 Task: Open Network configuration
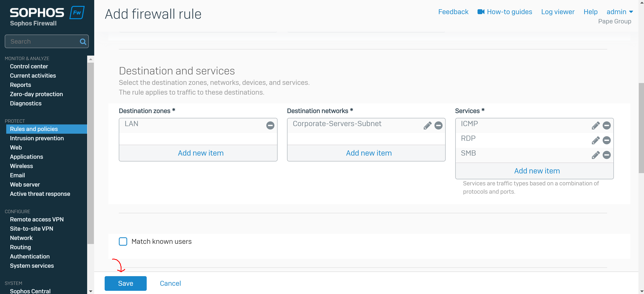(x=21, y=238)
